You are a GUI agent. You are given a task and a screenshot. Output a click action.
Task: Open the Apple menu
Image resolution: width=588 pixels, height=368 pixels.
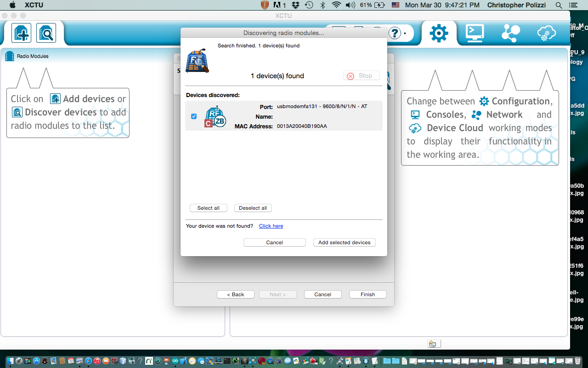12,5
